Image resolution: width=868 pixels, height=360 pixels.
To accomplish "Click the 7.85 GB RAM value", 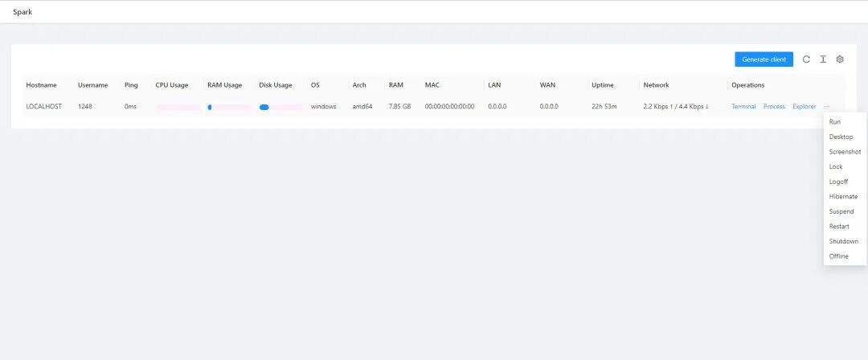I will pyautogui.click(x=399, y=106).
